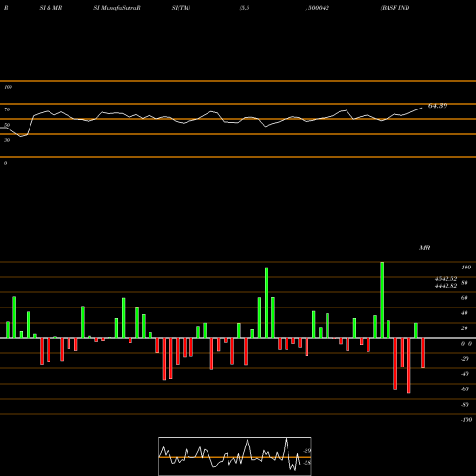476x476 pixels.
Task: Click the MR axis label -60
Action: (x=465, y=389)
